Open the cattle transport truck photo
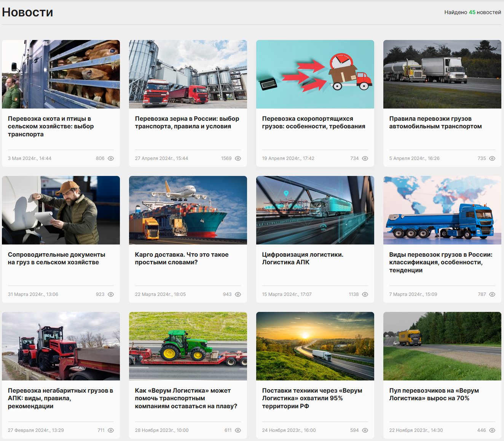 tap(61, 74)
